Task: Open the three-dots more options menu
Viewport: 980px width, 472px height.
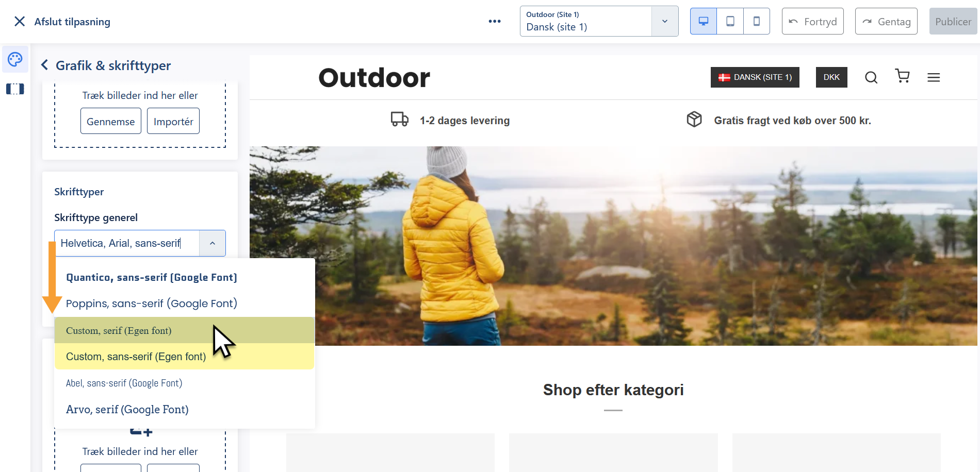Action: (x=494, y=21)
